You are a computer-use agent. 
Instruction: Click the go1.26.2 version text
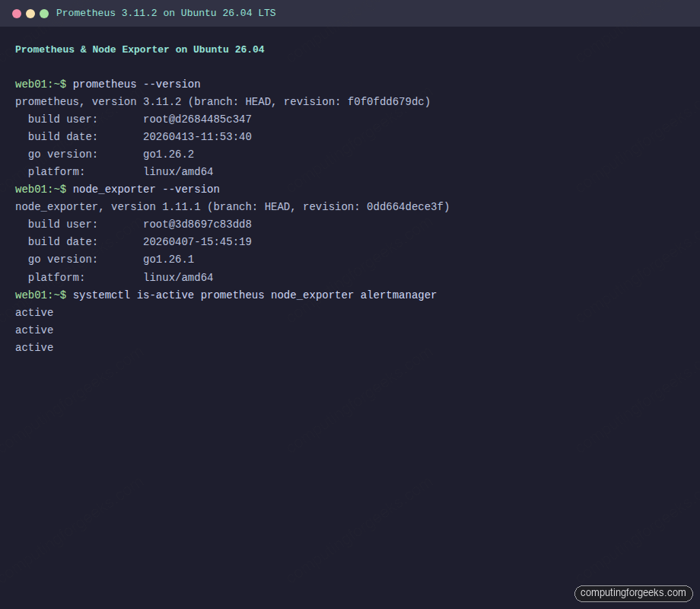pyautogui.click(x=168, y=154)
